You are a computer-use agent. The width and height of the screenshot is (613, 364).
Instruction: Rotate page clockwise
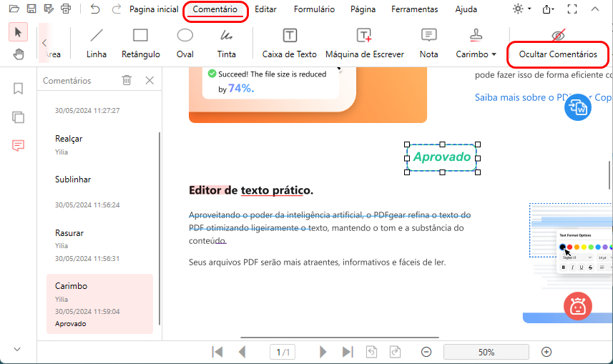[395, 352]
